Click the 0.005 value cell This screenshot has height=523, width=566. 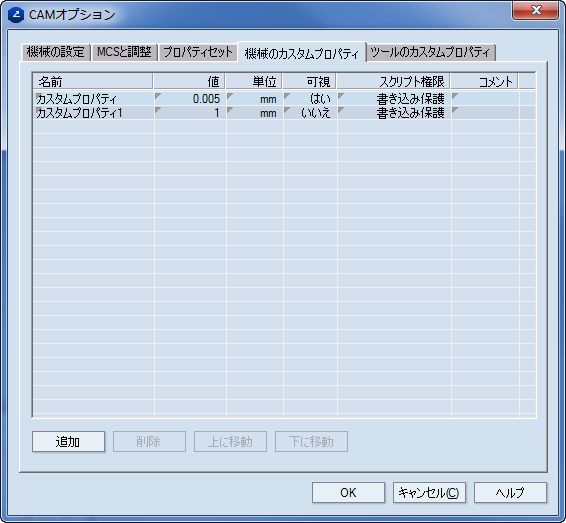tap(190, 99)
